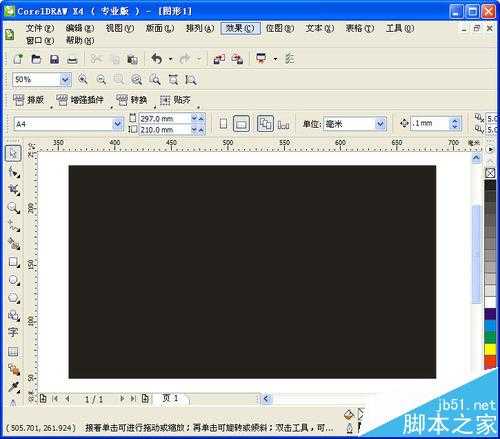Click the Open file icon
This screenshot has height=439, width=500.
[x=36, y=59]
